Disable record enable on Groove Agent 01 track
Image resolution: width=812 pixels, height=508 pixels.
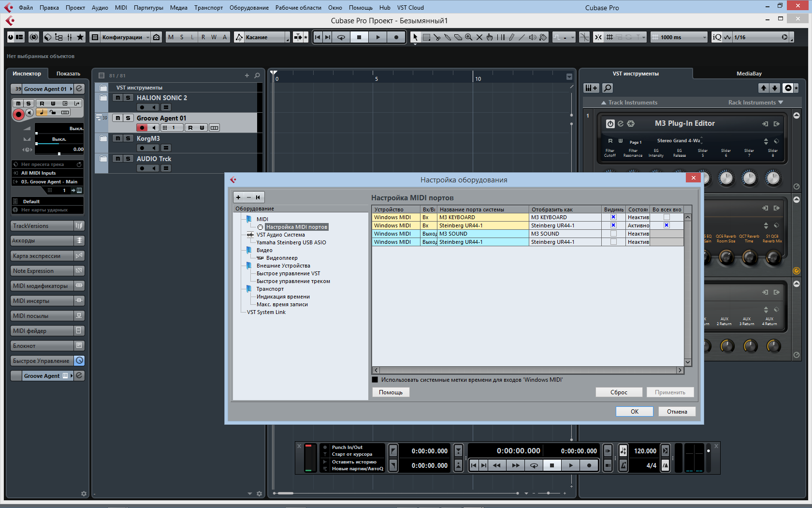(x=142, y=128)
